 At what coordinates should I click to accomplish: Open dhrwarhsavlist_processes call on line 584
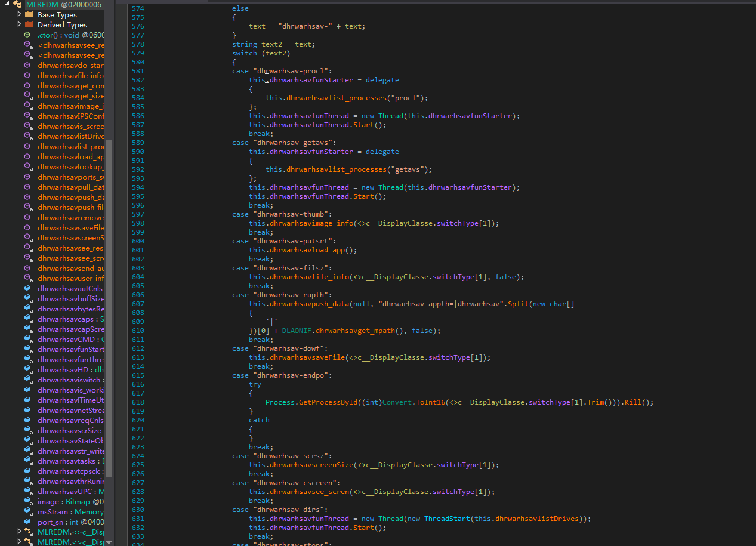(336, 98)
